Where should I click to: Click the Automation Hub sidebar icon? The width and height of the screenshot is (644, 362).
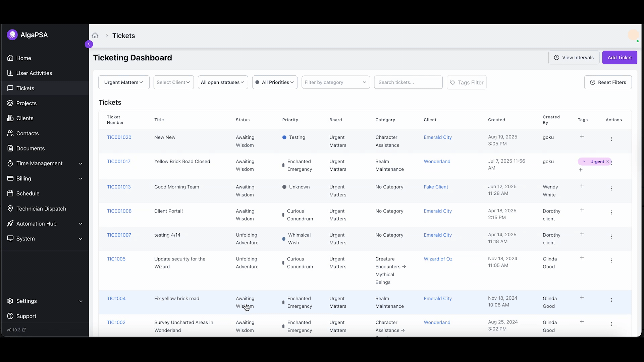(11, 224)
